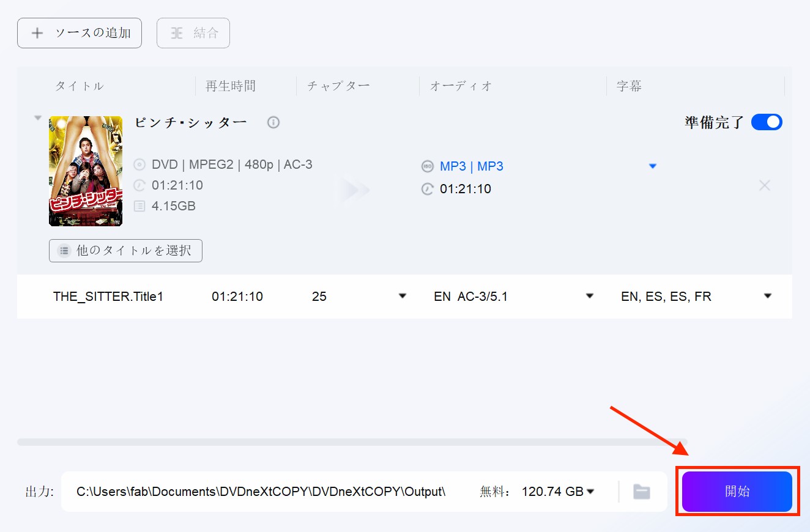
Task: Toggle the 準備完了 switch
Action: pos(767,122)
